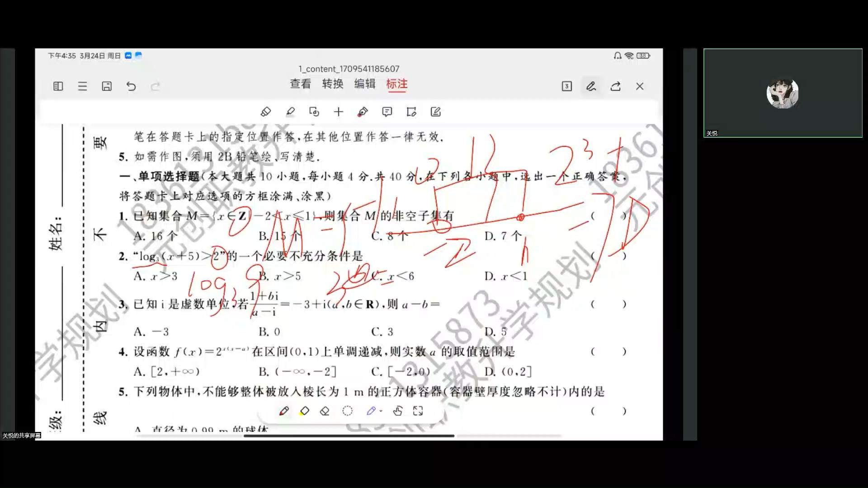Click the battery indicator in tablet bar

click(x=643, y=56)
